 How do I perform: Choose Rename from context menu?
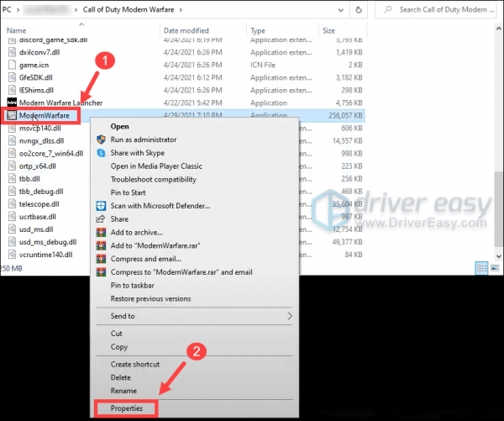(123, 391)
